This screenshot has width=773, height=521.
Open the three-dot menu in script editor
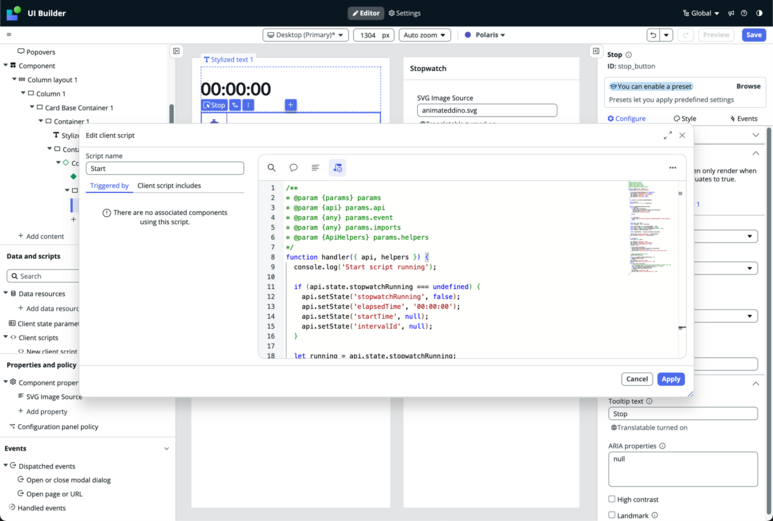coord(672,168)
